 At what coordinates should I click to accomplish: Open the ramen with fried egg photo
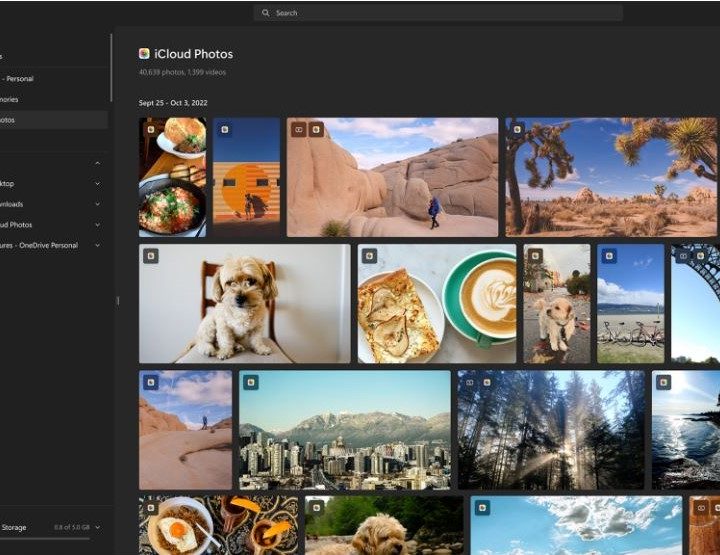(218, 525)
